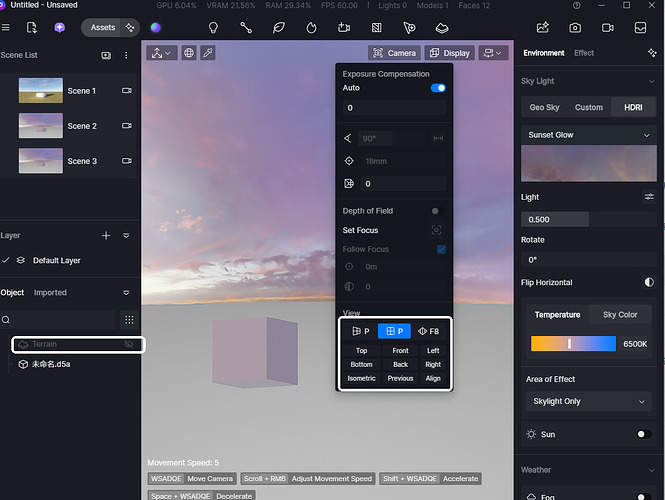665x500 pixels.
Task: Open the Display settings menu
Action: tap(450, 53)
